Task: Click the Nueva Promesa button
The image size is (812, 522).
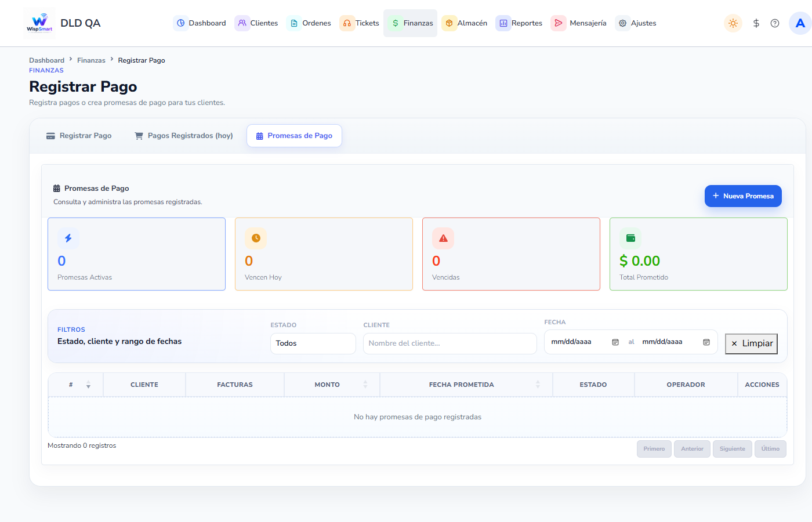Action: click(x=743, y=196)
